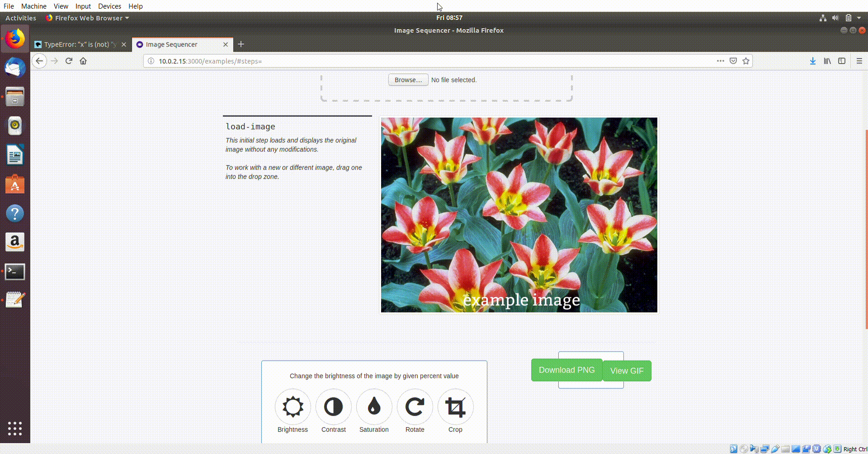
Task: Open the downloads panel
Action: (813, 61)
